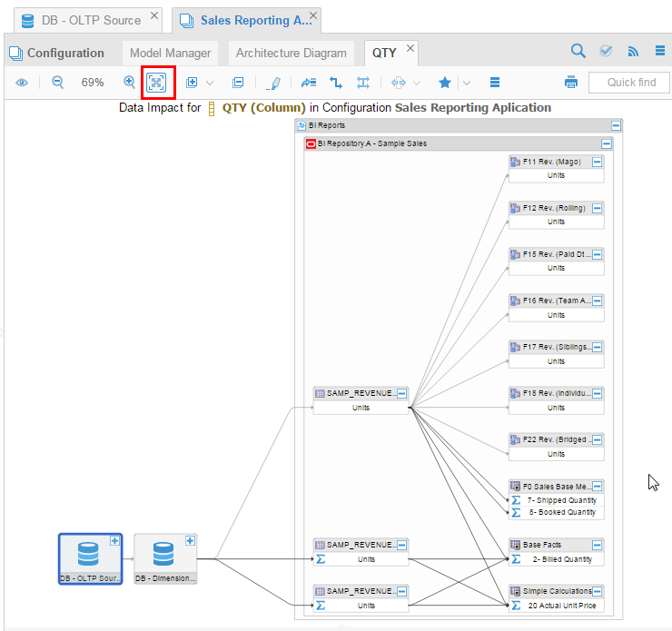Click the red BI Repository.A icon
The width and height of the screenshot is (672, 631).
tap(311, 144)
